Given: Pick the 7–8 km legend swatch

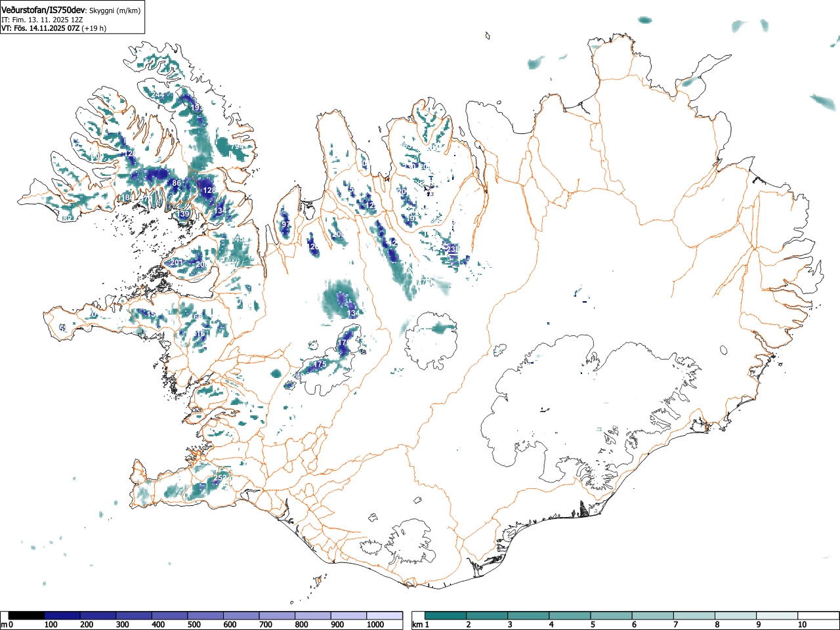Looking at the screenshot, I should [x=694, y=616].
